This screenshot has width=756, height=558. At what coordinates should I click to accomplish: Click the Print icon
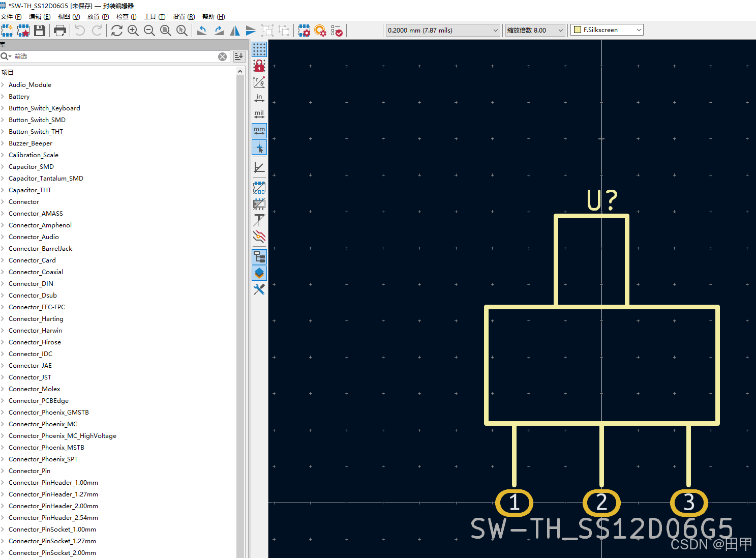coord(60,31)
